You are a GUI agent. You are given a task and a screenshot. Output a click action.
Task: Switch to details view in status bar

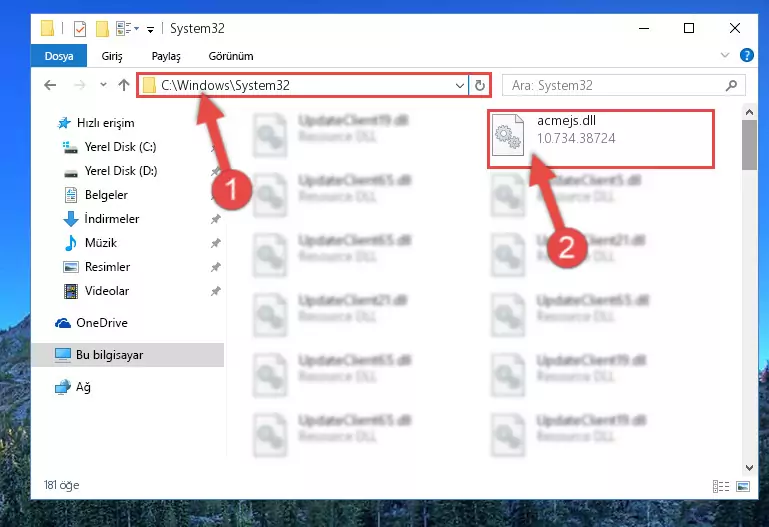720,486
